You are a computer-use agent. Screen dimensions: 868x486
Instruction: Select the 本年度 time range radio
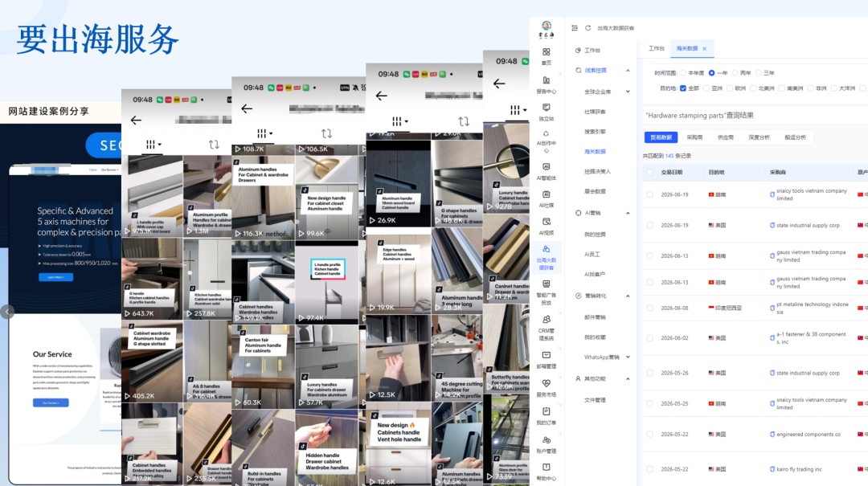pyautogui.click(x=683, y=73)
